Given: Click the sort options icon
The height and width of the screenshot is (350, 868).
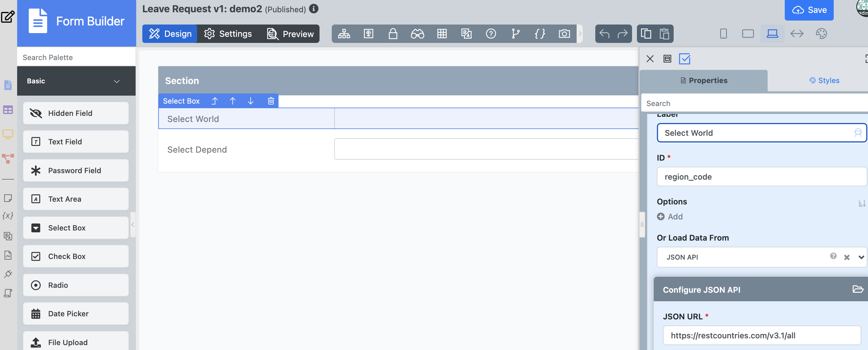Looking at the screenshot, I should coord(862,203).
